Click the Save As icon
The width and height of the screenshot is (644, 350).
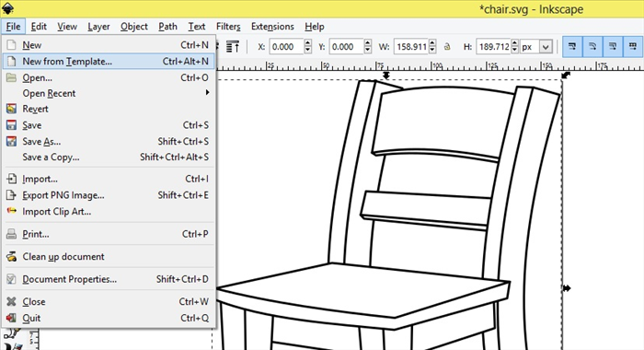point(11,141)
